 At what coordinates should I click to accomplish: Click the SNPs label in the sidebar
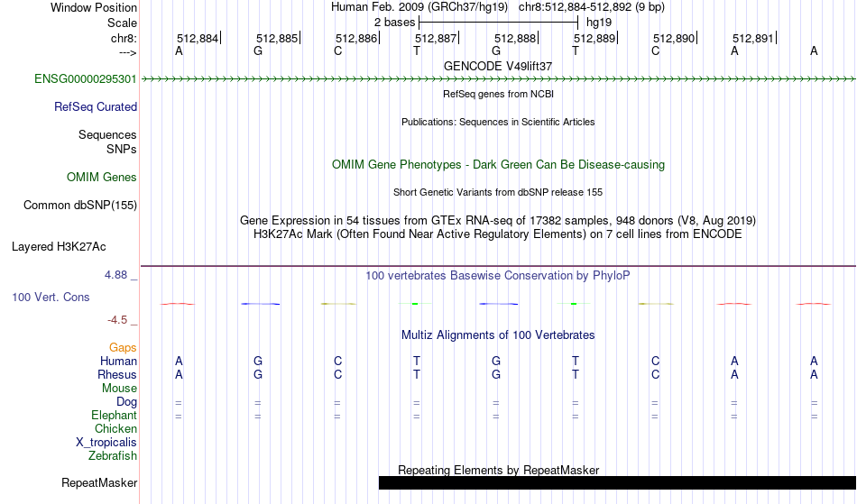(122, 149)
